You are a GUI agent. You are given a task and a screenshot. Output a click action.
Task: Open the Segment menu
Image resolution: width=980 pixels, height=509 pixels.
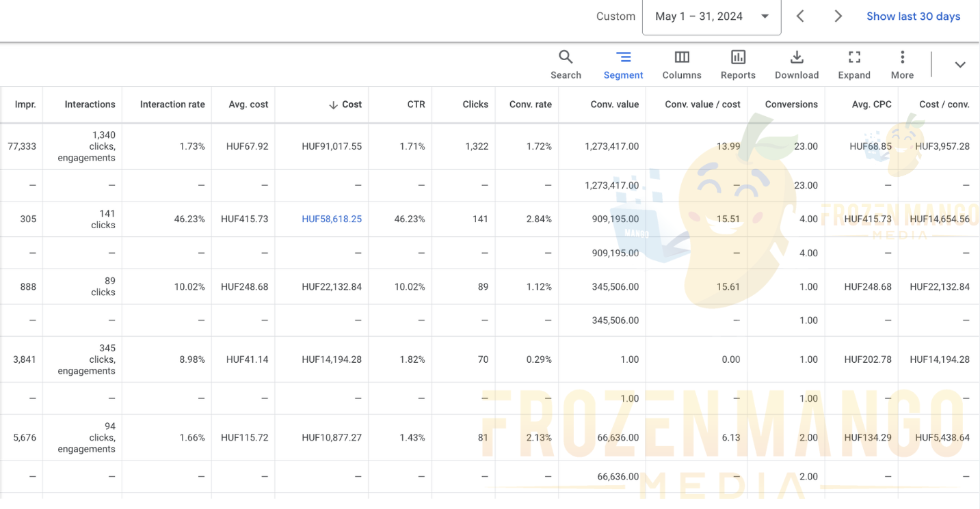623,65
